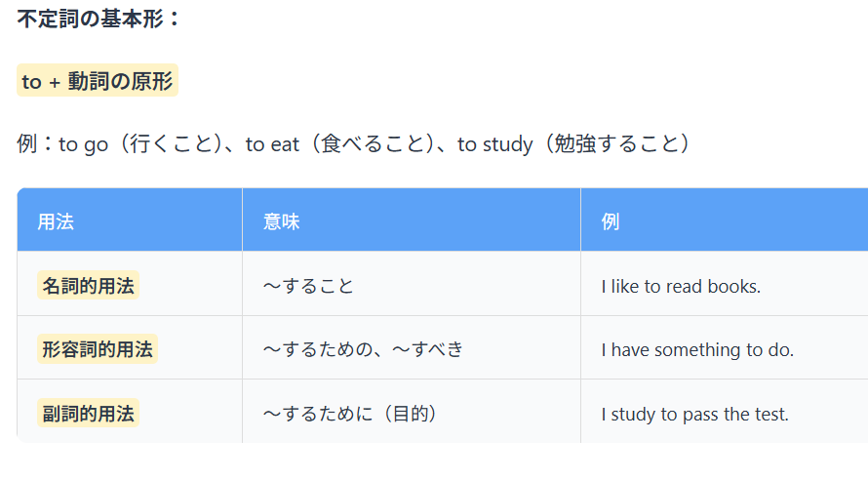
Task: Click the meaning cell '〜するための、〜すべき'
Action: [x=363, y=349]
